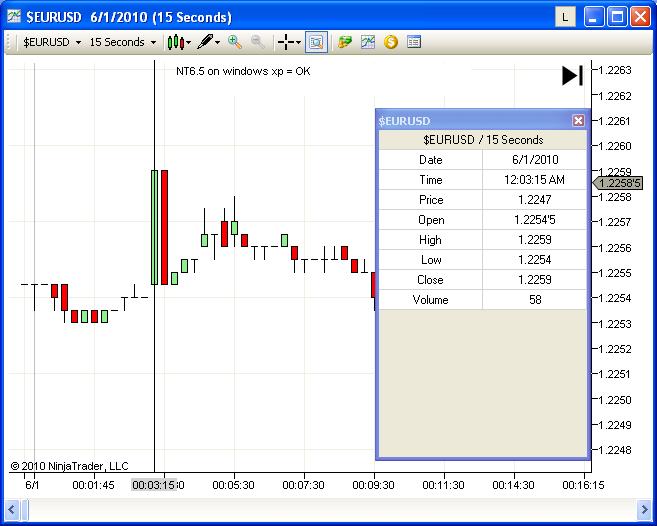The width and height of the screenshot is (657, 526).
Task: Click the candlestick chart style icon
Action: coord(176,42)
